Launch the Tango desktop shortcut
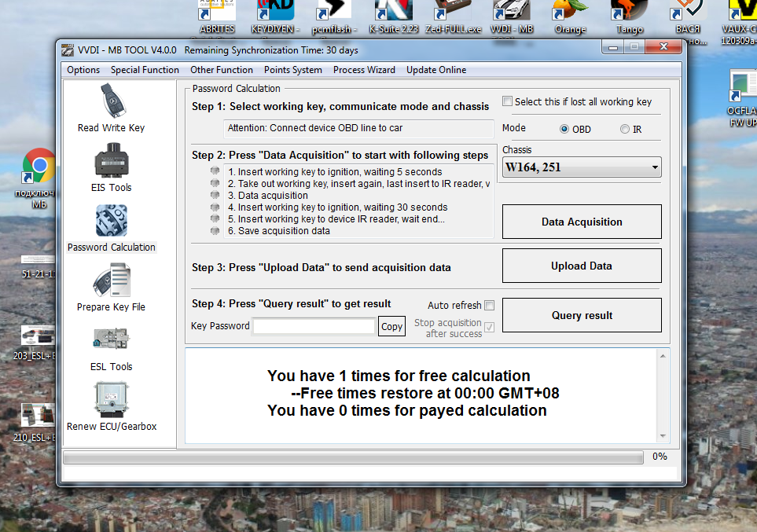The height and width of the screenshot is (532, 757). click(629, 17)
